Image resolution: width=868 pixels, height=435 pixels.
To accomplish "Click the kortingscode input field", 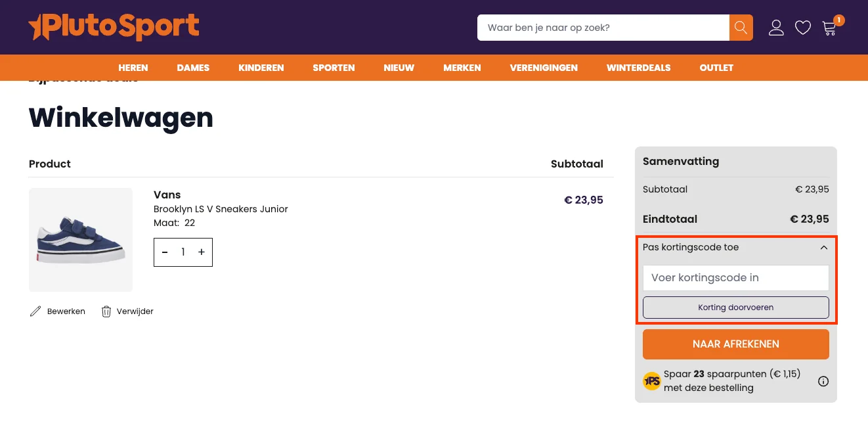I will 735,277.
